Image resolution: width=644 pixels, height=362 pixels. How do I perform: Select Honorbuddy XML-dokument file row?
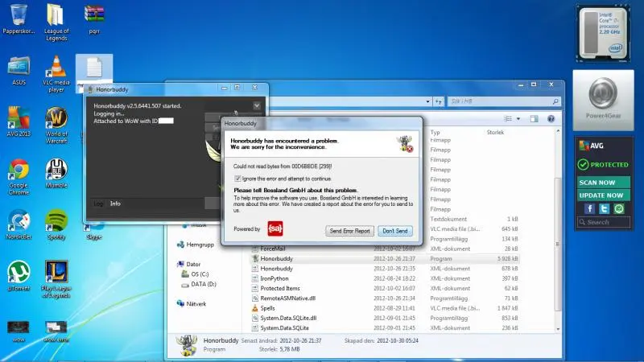[385, 269]
